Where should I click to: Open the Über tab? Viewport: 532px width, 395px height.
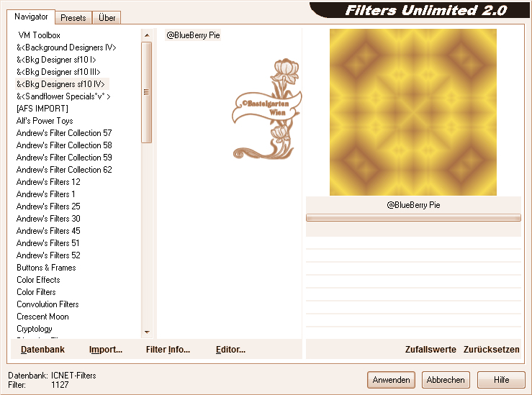point(107,18)
